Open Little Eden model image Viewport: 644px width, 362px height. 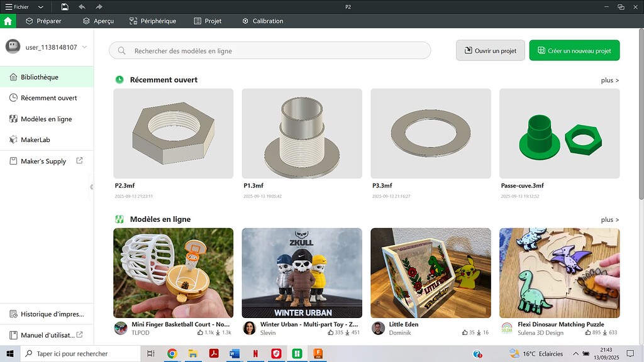[430, 273]
